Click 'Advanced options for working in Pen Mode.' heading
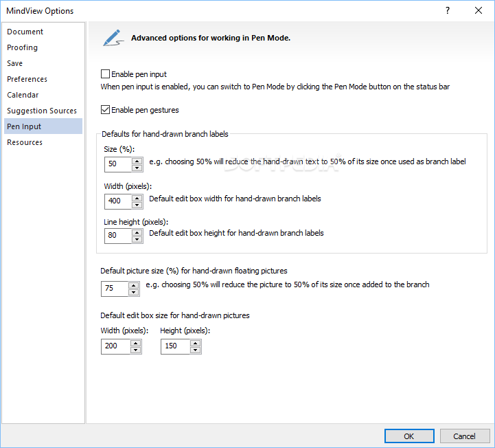This screenshot has height=448, width=495. 211,38
